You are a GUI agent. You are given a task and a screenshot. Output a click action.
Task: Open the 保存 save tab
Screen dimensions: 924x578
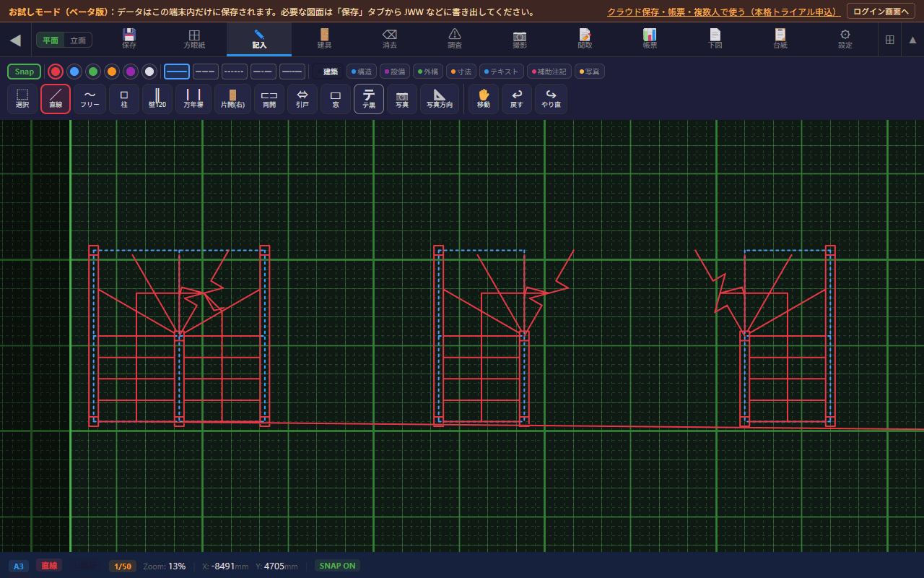click(x=129, y=39)
